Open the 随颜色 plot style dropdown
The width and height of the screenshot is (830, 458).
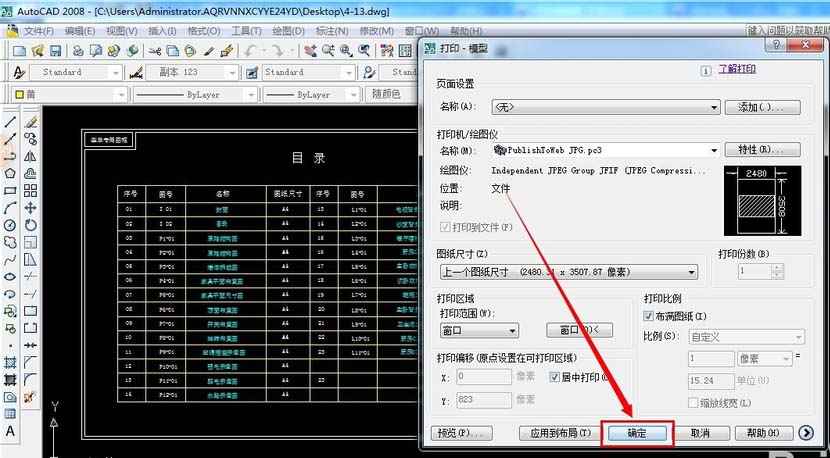[x=392, y=95]
